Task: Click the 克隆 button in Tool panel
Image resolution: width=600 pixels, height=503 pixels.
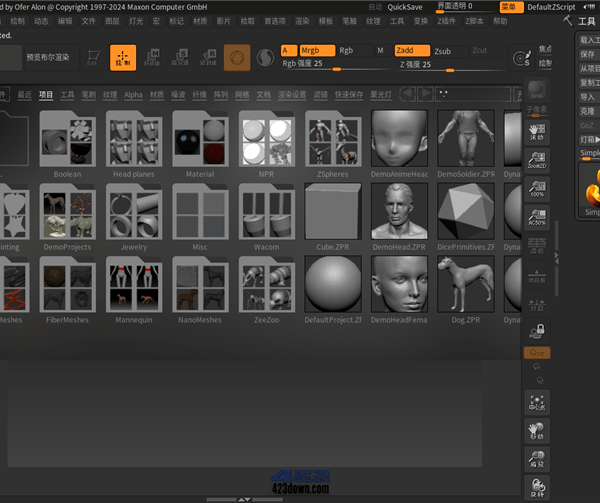Action: (587, 111)
